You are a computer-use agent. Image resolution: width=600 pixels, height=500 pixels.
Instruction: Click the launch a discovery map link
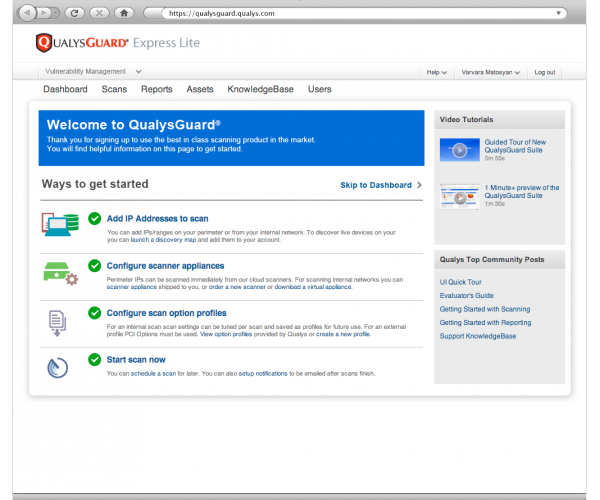click(163, 240)
